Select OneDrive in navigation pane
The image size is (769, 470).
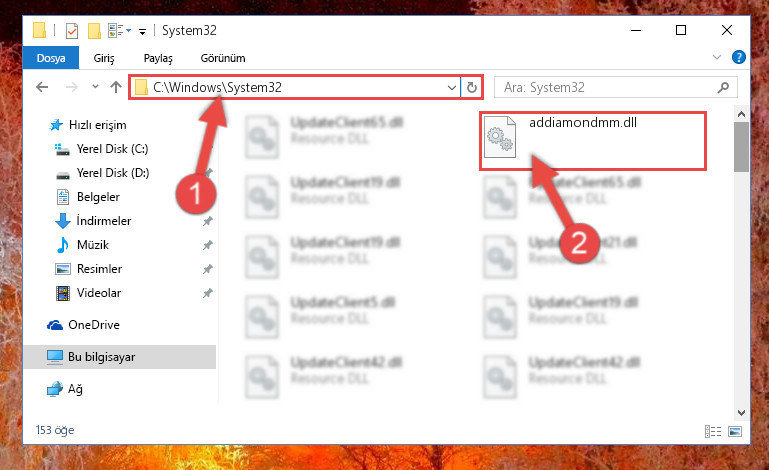click(94, 325)
